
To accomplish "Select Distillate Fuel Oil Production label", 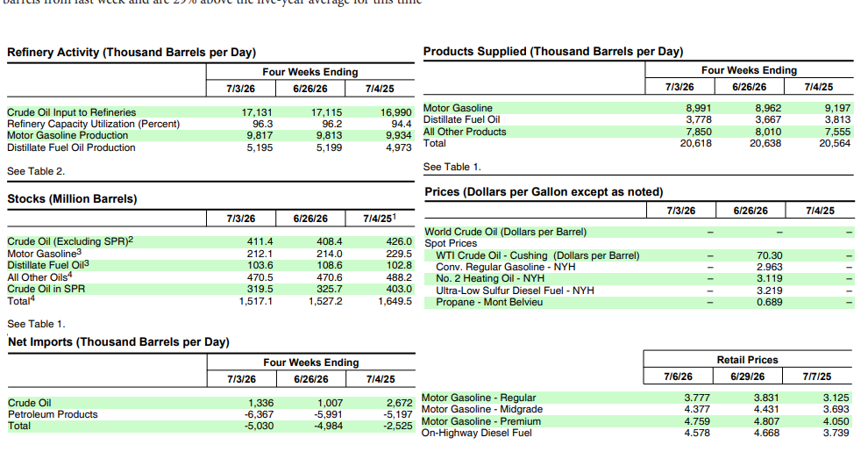I will coord(71,148).
